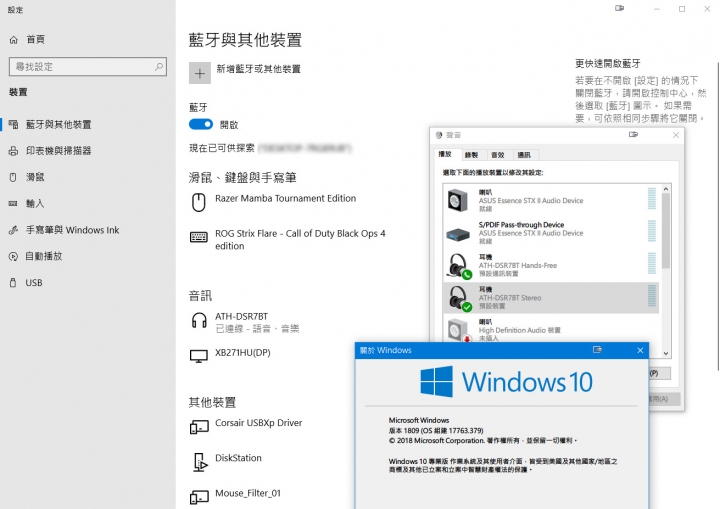The width and height of the screenshot is (720, 509).
Task: Go to 首頁 home icon in Settings
Action: (14, 40)
